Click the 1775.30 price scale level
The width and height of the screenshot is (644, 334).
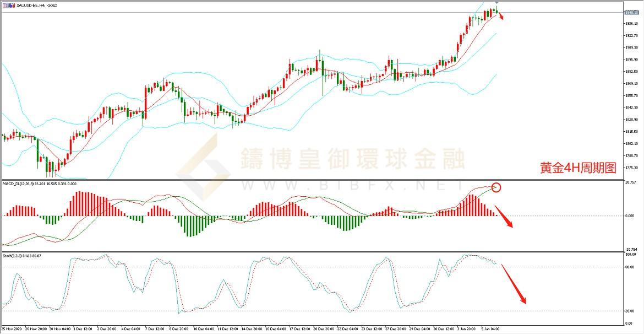point(632,168)
